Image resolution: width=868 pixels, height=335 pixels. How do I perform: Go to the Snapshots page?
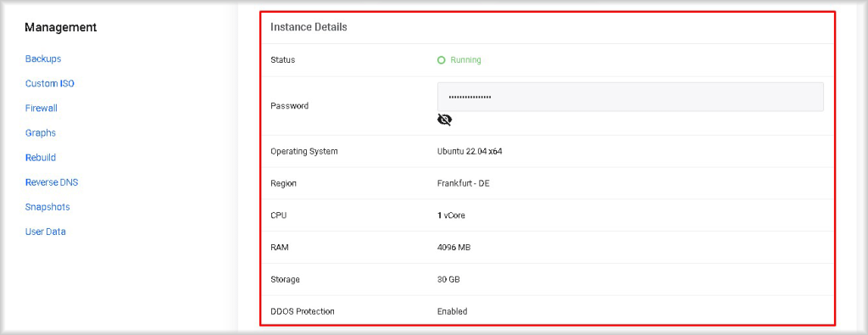point(47,207)
